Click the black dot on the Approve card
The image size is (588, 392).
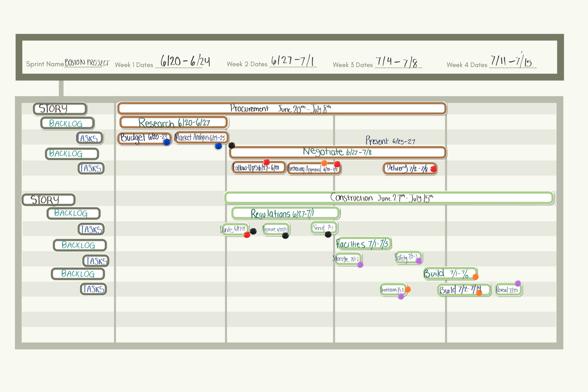285,236
